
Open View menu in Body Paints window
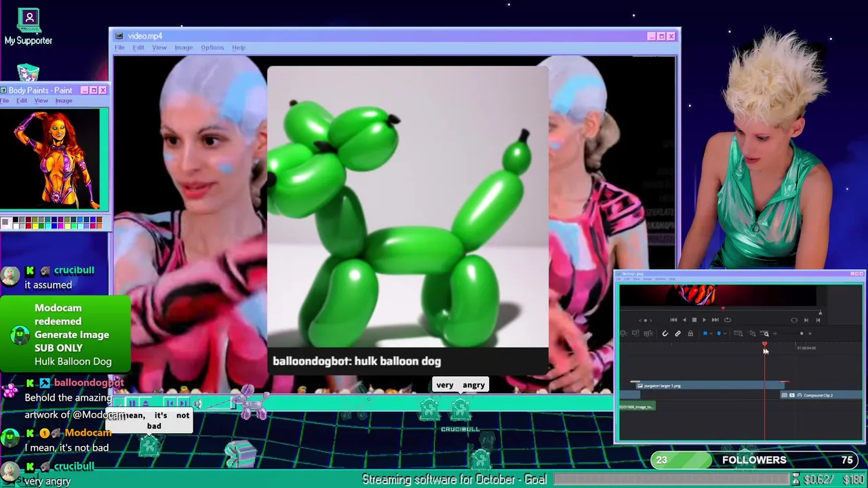point(41,101)
